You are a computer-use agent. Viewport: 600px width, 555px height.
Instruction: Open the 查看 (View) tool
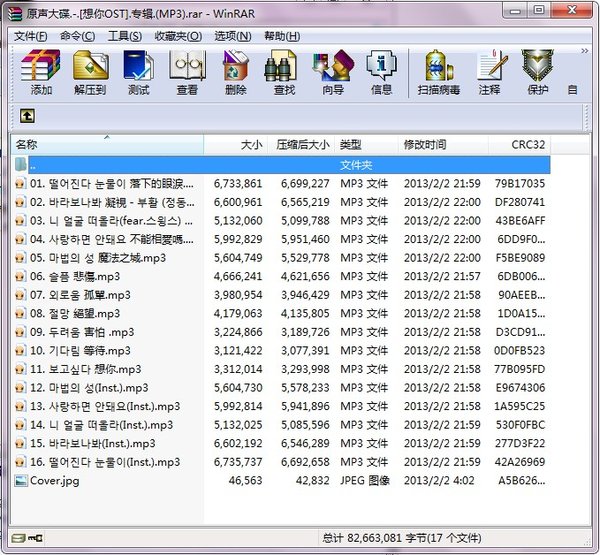click(x=187, y=72)
